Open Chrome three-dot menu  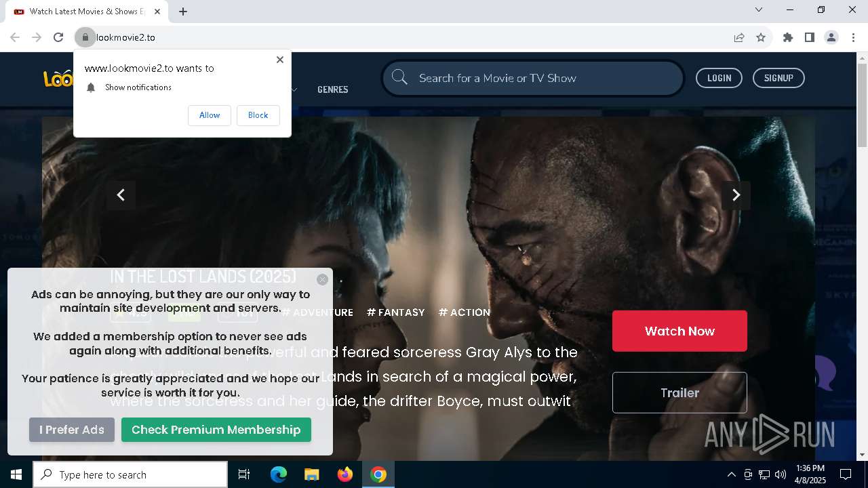pos(853,37)
